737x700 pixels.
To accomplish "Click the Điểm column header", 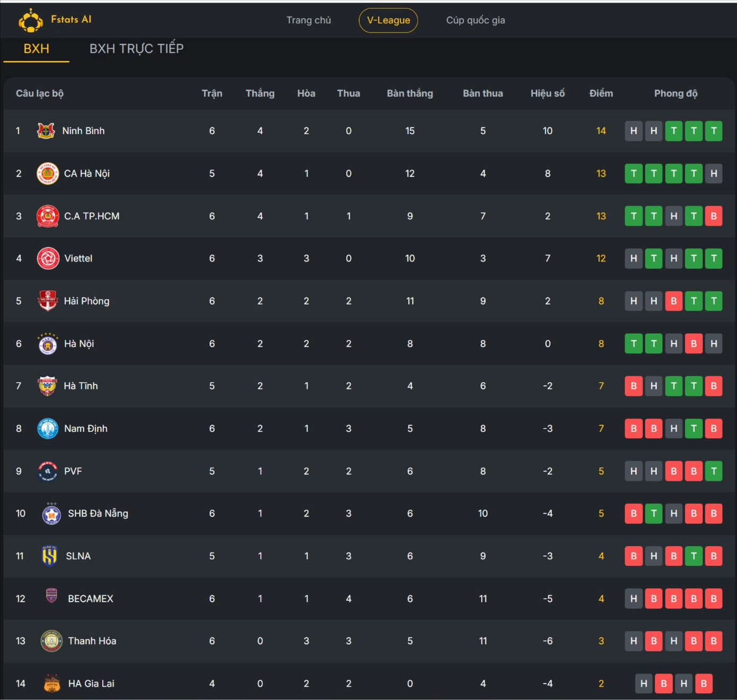I will (x=601, y=93).
